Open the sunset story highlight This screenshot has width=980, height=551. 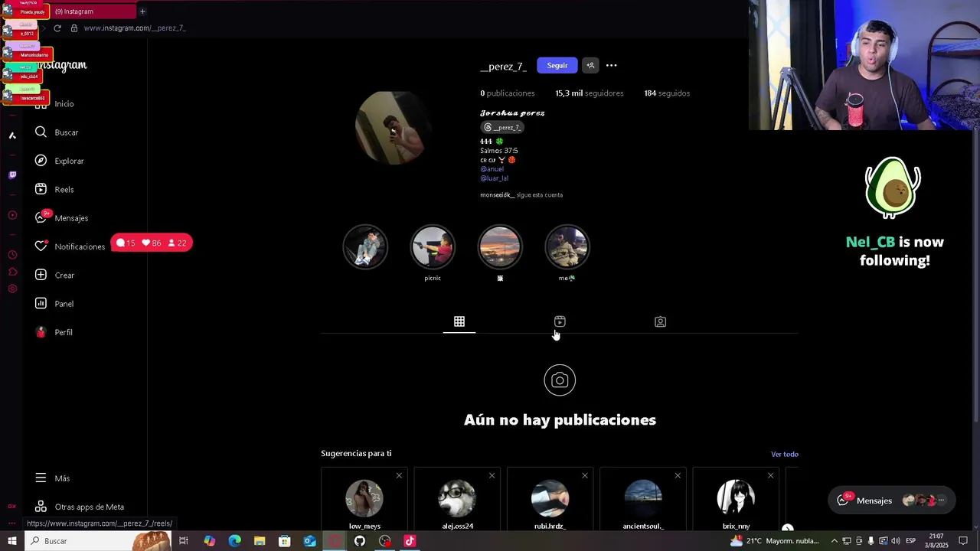(x=500, y=247)
